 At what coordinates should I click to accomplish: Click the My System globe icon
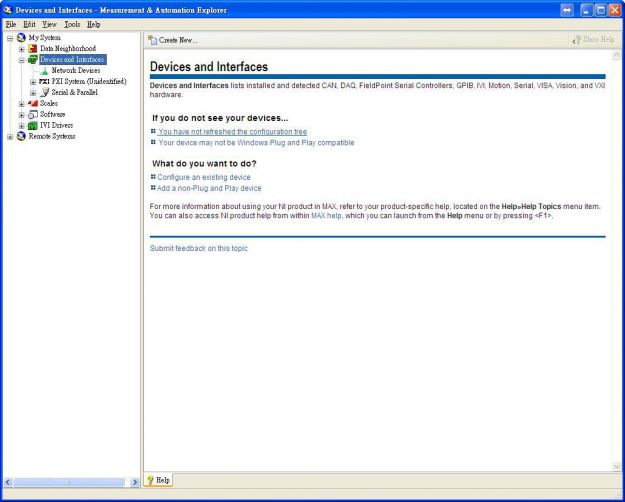[21, 37]
